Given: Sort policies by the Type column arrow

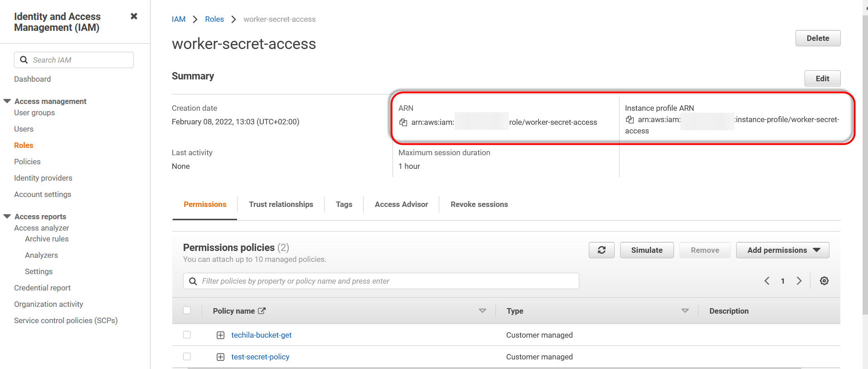Looking at the screenshot, I should (x=685, y=311).
